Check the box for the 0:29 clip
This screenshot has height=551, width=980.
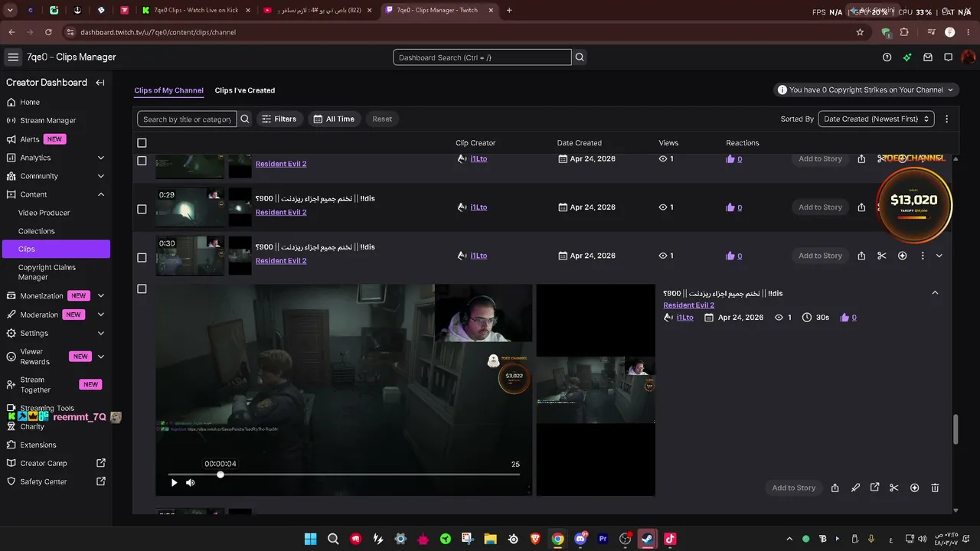pyautogui.click(x=142, y=209)
